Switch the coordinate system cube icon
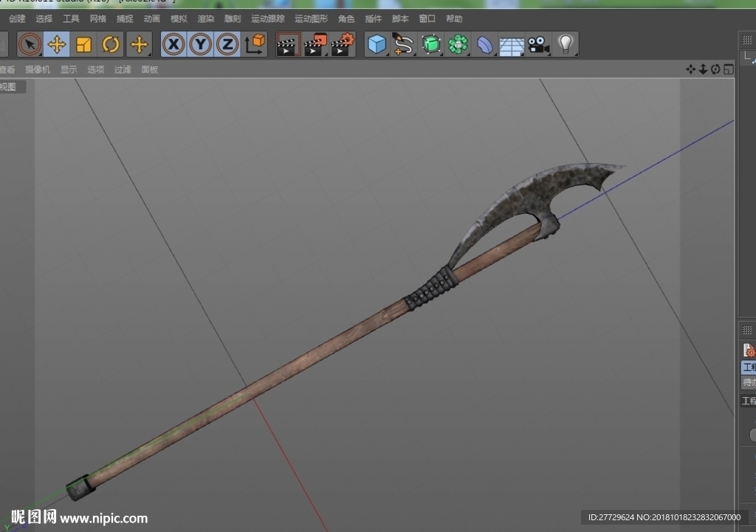This screenshot has height=532, width=756. click(x=255, y=44)
